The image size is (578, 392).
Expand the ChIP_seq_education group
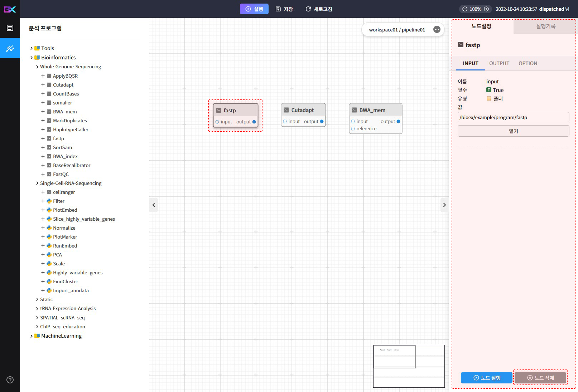(x=37, y=327)
